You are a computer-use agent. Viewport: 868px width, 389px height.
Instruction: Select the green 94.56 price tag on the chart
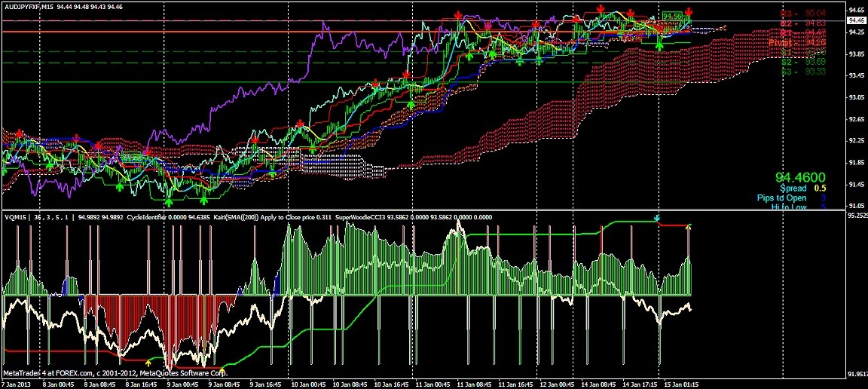673,16
